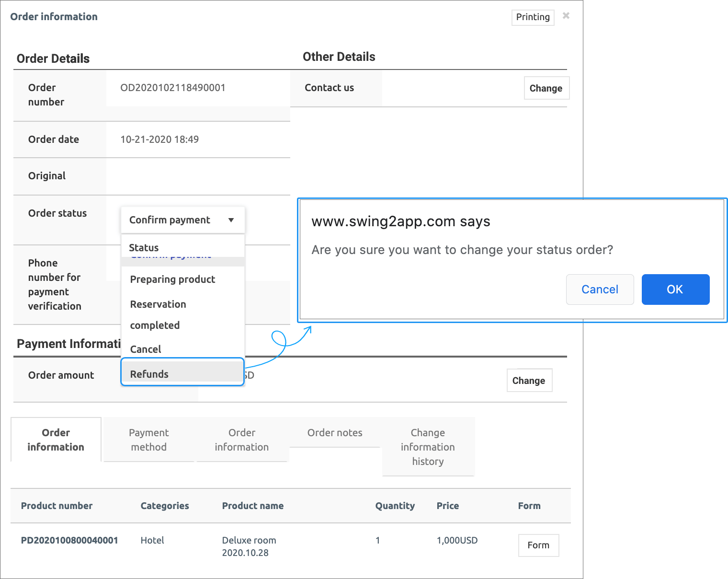This screenshot has width=728, height=579.
Task: Click the order number OD2020102118490001
Action: pyautogui.click(x=172, y=88)
